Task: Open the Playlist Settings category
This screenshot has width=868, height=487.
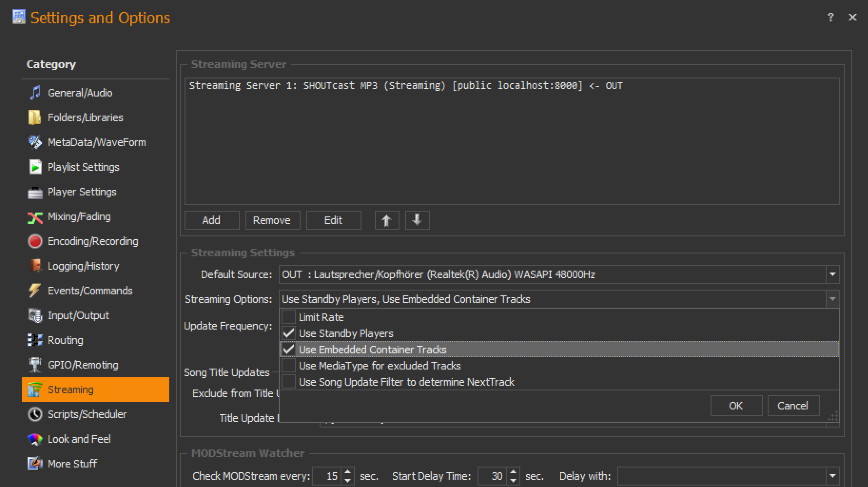Action: pyautogui.click(x=83, y=167)
